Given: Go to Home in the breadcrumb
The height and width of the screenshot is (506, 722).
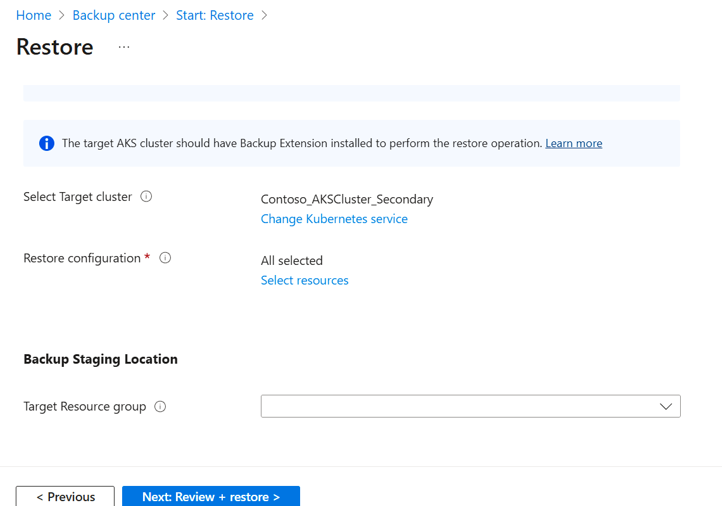Looking at the screenshot, I should point(34,16).
